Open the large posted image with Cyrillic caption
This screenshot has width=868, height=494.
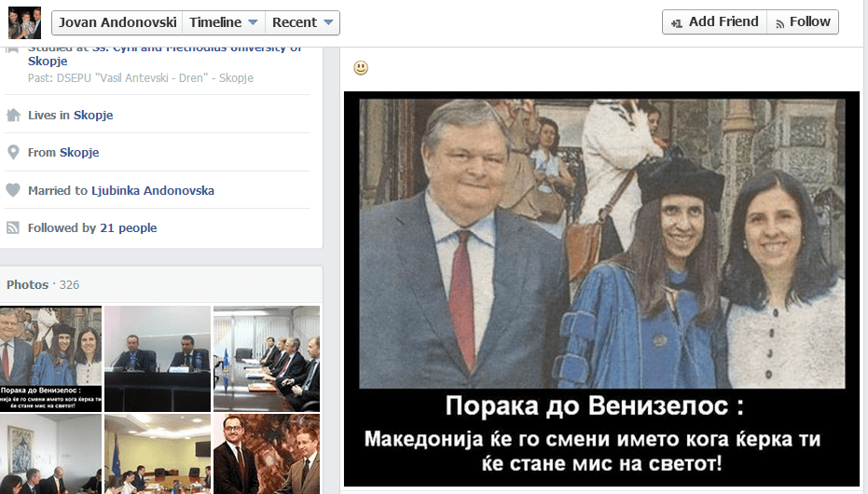point(601,289)
